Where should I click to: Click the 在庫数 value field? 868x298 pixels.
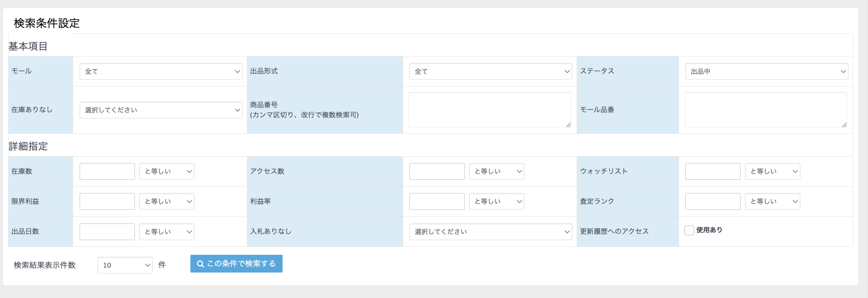(107, 172)
